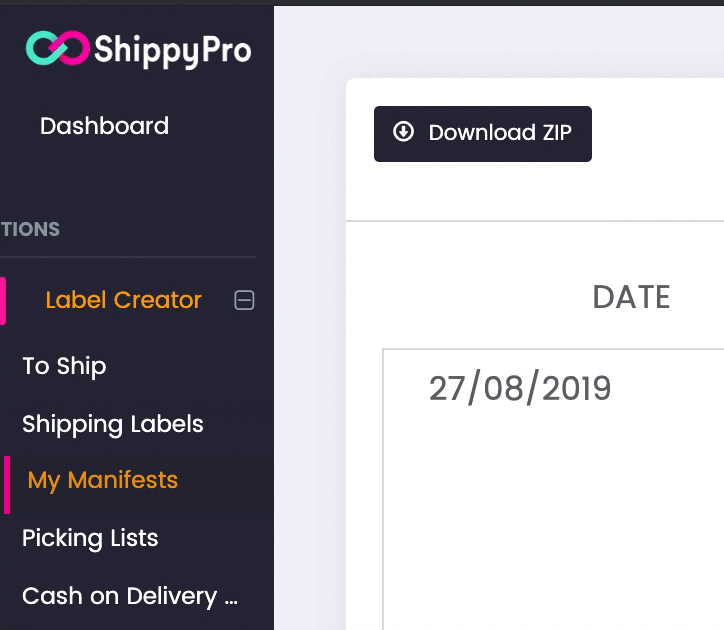
Task: Collapse Label Creator using minus icon
Action: [x=244, y=300]
